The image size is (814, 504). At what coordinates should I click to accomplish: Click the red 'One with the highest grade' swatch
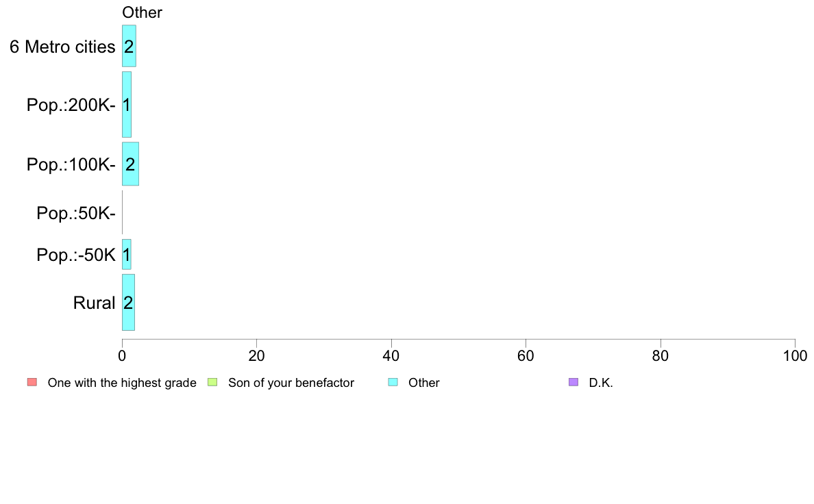32,383
